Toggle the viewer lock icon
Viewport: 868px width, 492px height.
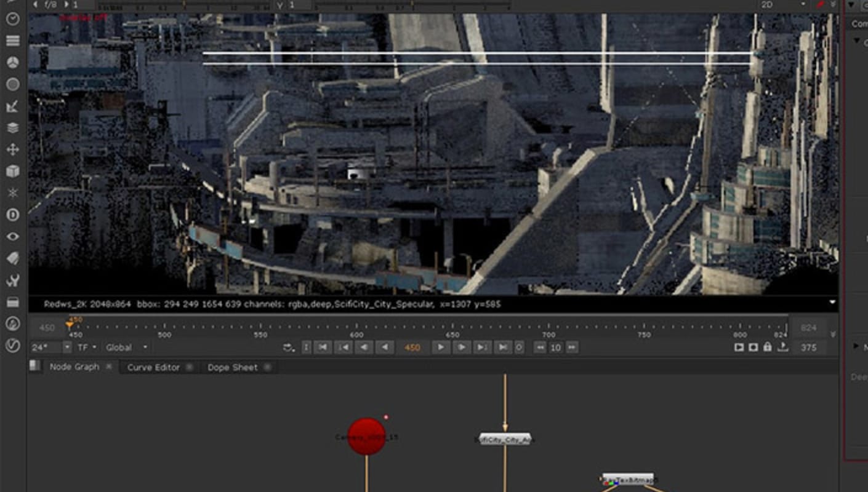[767, 347]
